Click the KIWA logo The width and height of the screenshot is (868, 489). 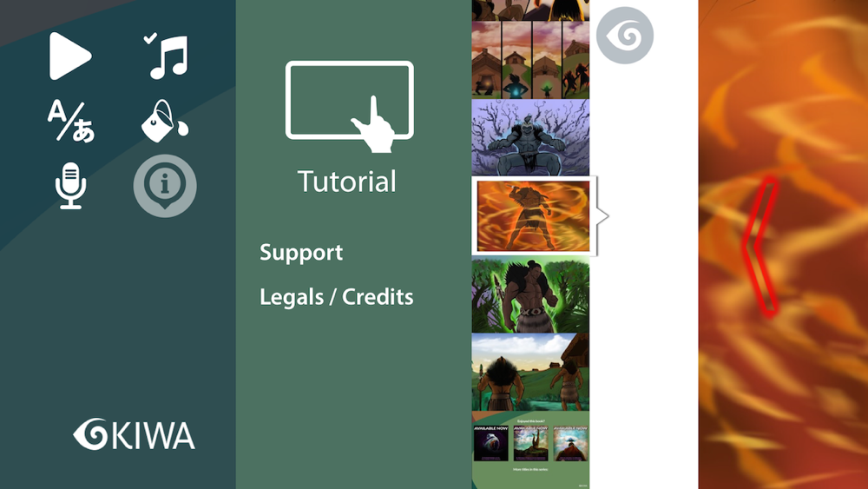coord(134,434)
